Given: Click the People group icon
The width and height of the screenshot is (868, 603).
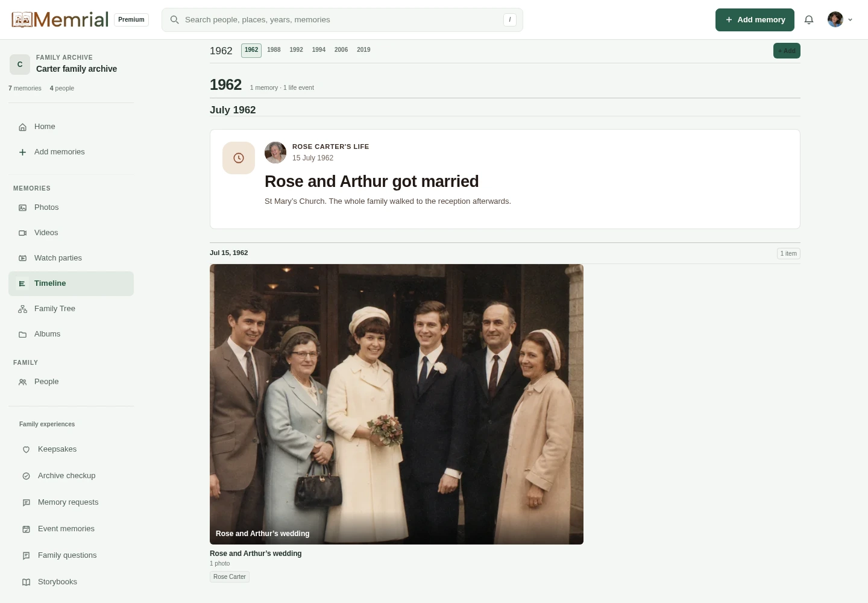Looking at the screenshot, I should [x=22, y=382].
